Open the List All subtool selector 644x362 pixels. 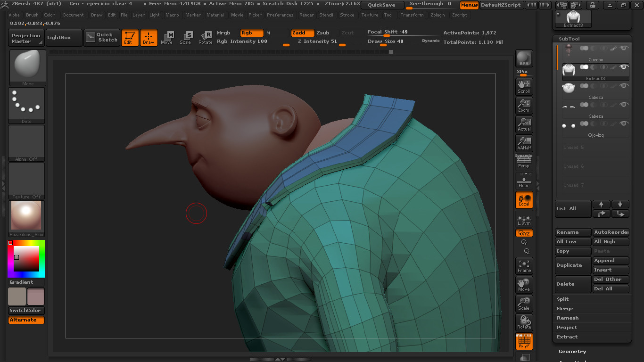point(572,208)
